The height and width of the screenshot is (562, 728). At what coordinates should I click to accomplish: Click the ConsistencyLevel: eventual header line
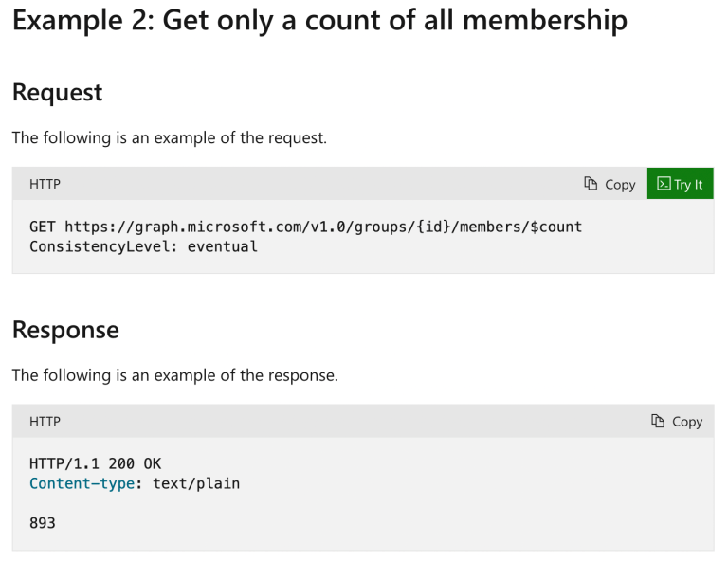[143, 246]
